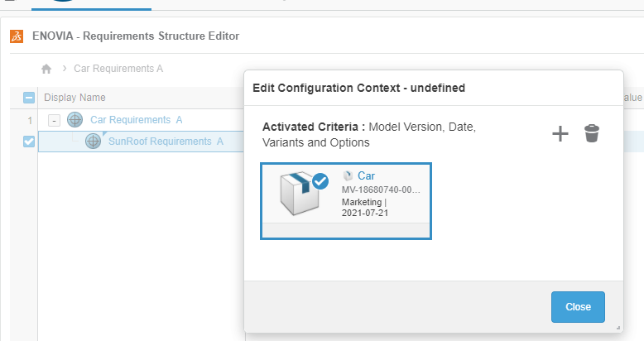
Task: Click the small icon beside the Car title
Action: [x=348, y=176]
